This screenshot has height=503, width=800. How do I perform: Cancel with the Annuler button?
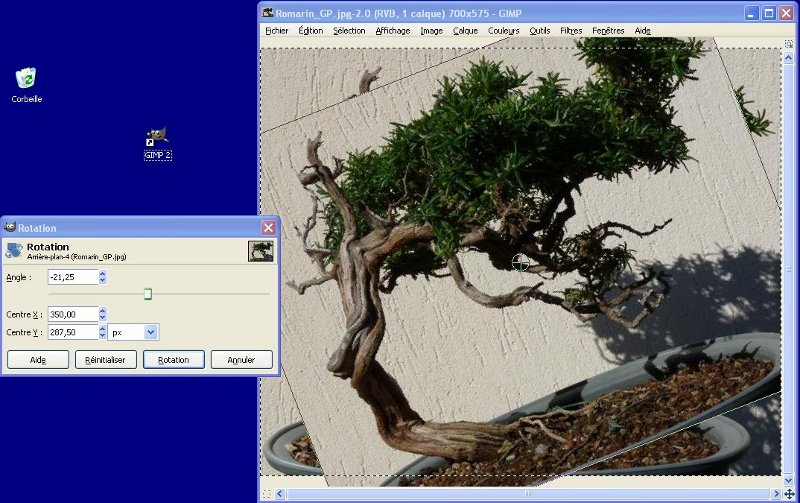click(241, 360)
